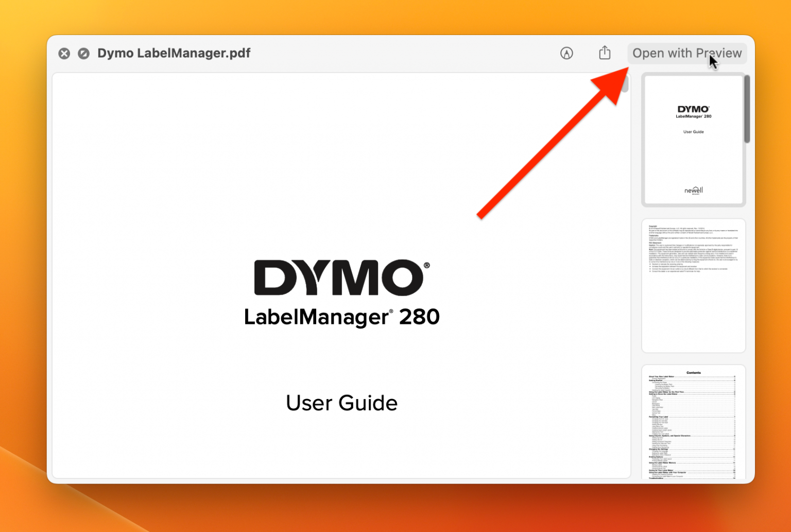Click User Guide text in first thumbnail
The height and width of the screenshot is (532, 791).
693,132
